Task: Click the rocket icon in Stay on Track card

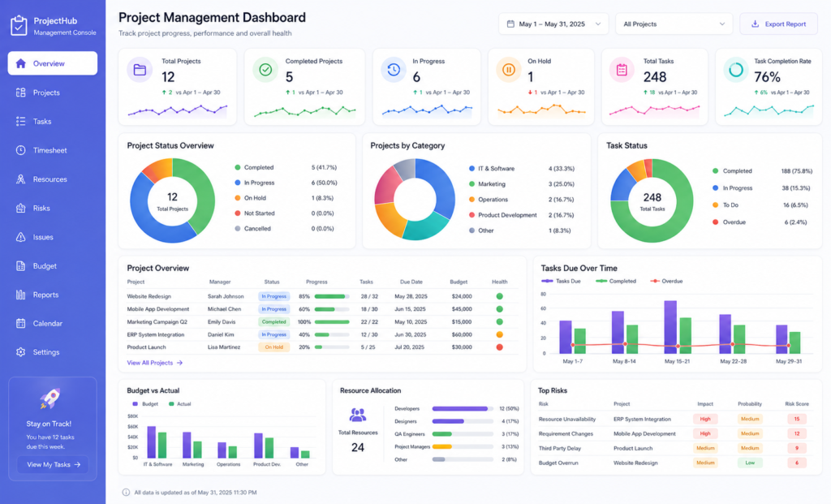Action: [x=50, y=398]
